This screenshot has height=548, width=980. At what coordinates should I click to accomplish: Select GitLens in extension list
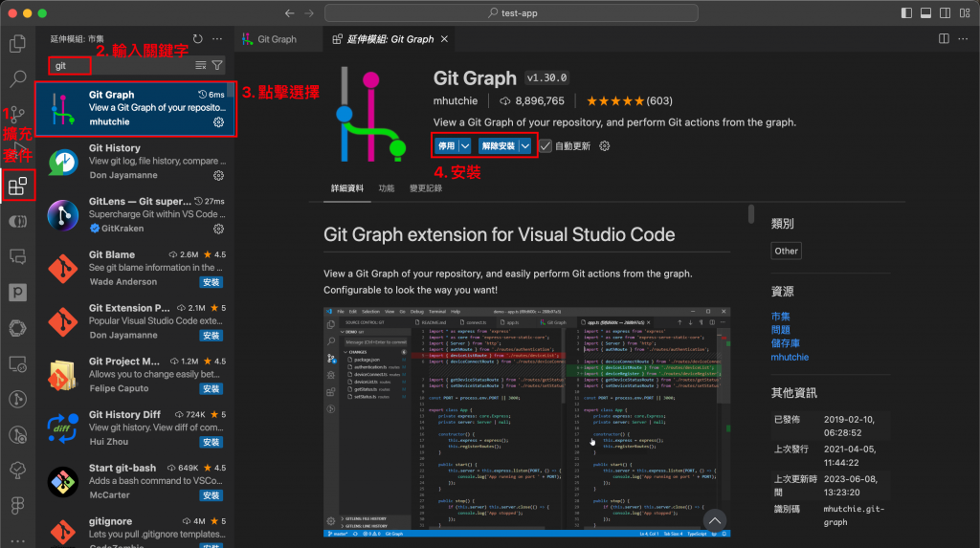pos(135,215)
